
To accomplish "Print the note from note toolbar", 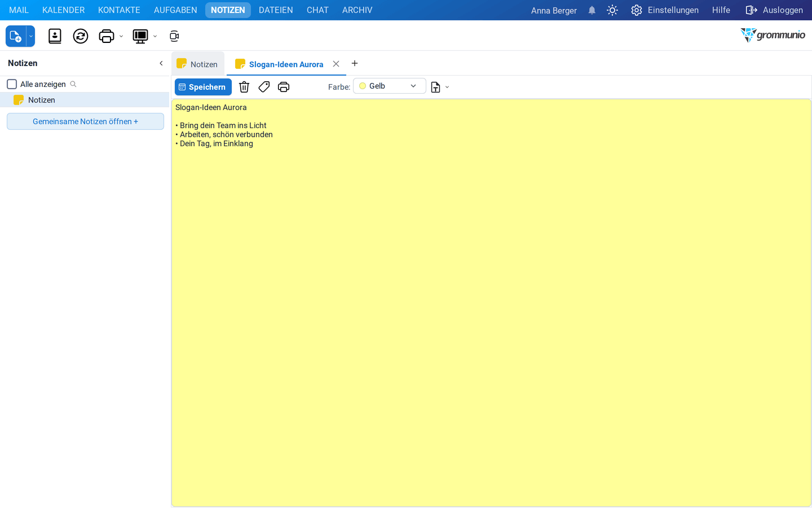I will [284, 87].
